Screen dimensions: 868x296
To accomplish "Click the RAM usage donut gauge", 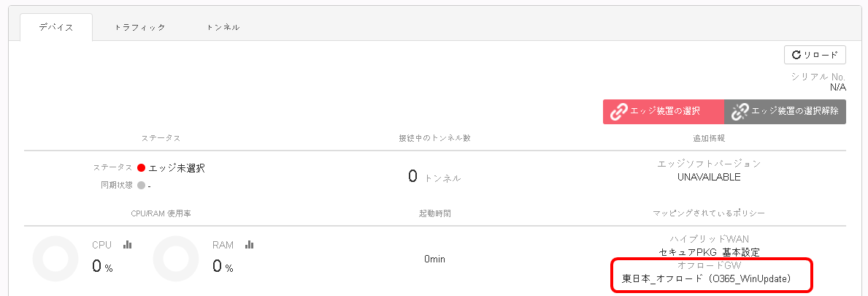I will (176, 259).
